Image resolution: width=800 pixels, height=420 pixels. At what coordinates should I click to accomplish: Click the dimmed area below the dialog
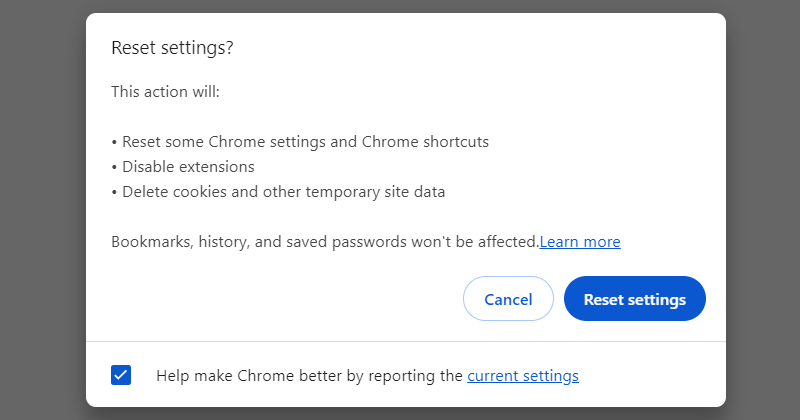click(400, 413)
